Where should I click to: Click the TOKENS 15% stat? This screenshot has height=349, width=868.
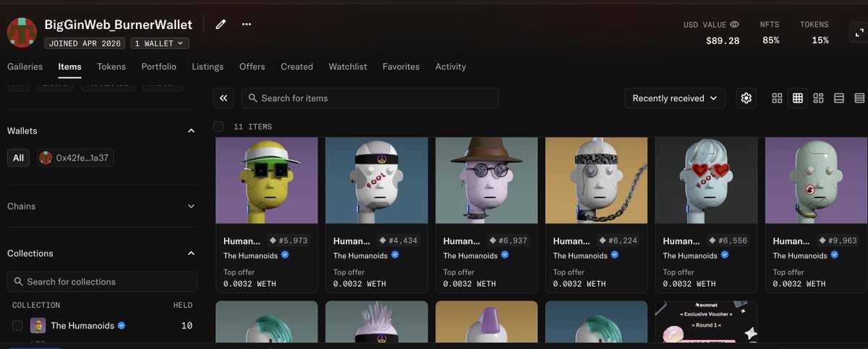(814, 33)
